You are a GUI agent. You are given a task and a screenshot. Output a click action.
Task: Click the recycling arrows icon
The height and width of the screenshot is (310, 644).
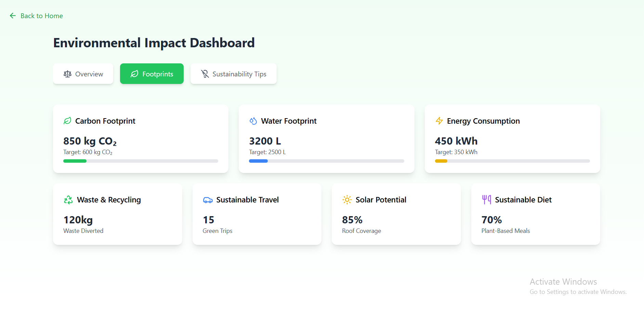68,200
